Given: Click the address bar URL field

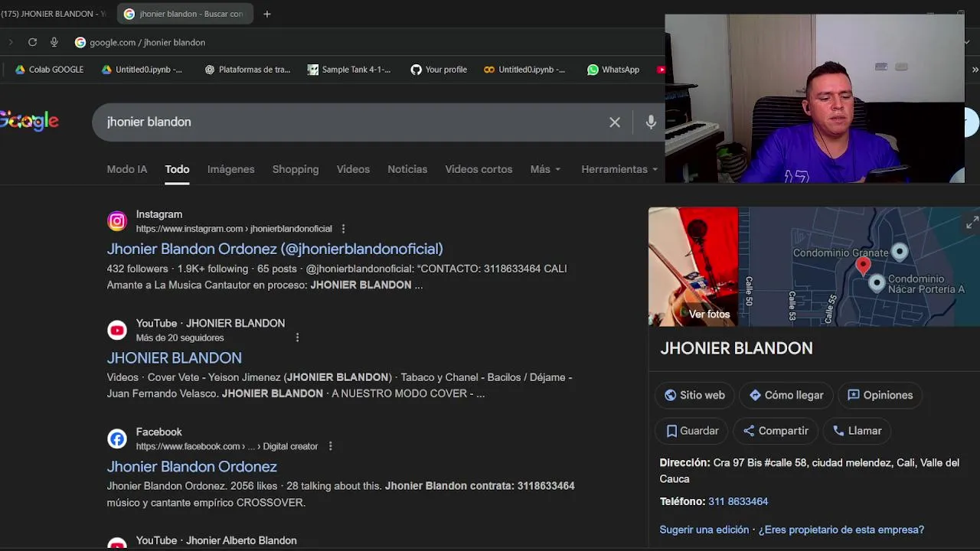Looking at the screenshot, I should tap(147, 42).
